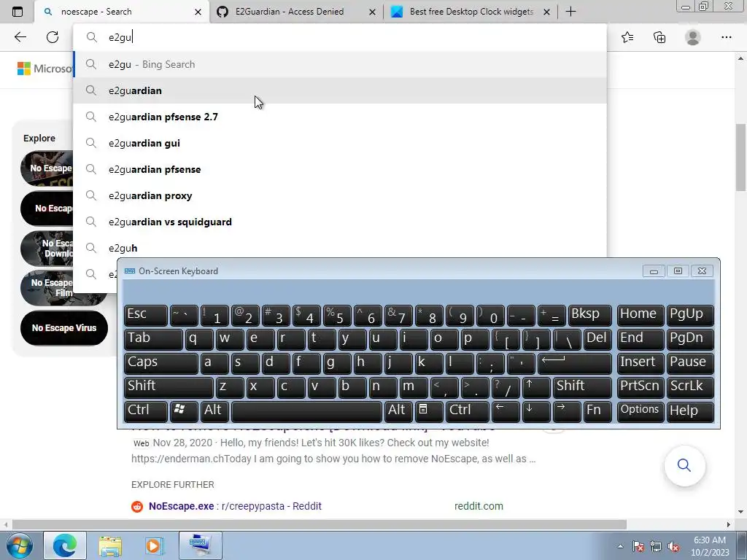Click the Help key on On-Screen Keyboard
Viewport: 747px width, 560px height.
690,411
